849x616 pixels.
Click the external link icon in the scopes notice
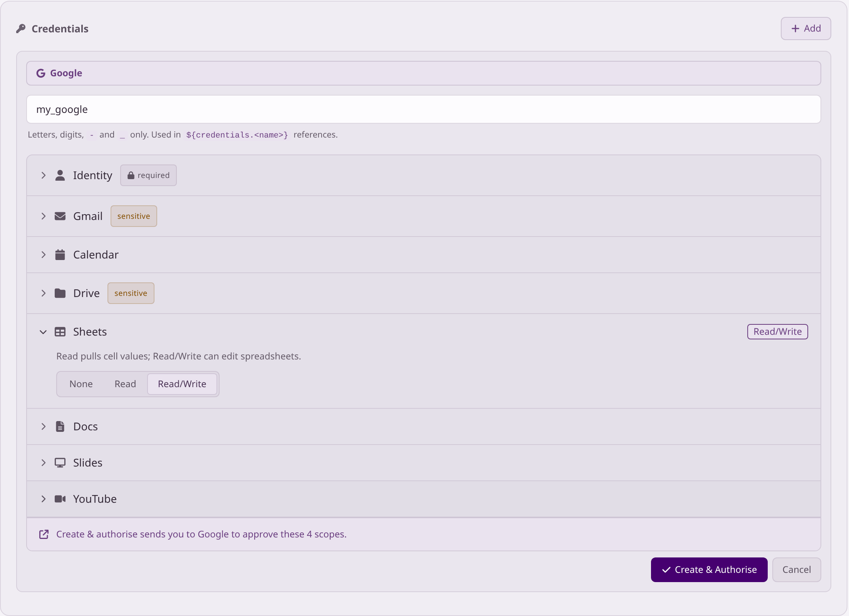tap(44, 534)
